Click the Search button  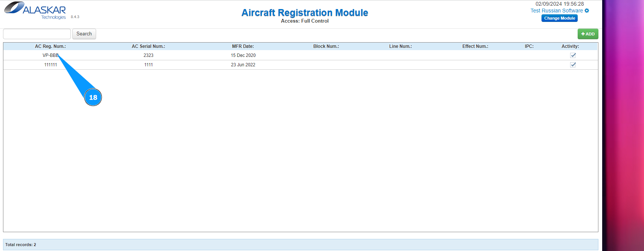(84, 34)
